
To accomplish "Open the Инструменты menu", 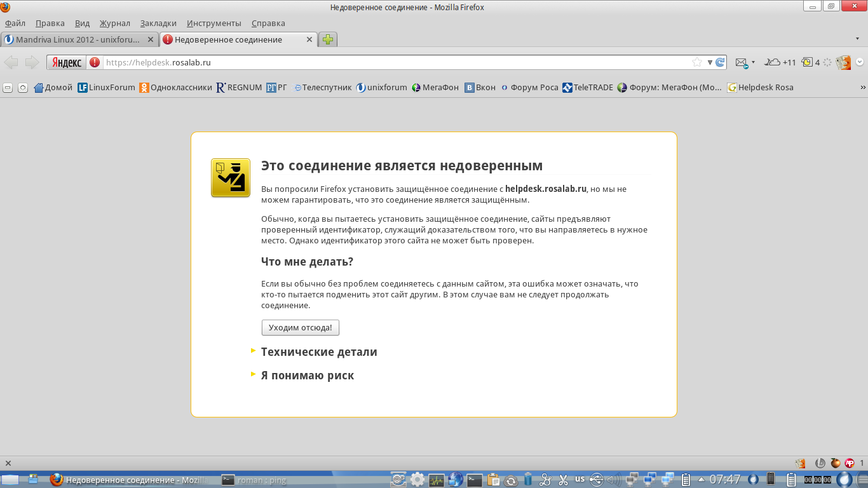I will point(214,23).
